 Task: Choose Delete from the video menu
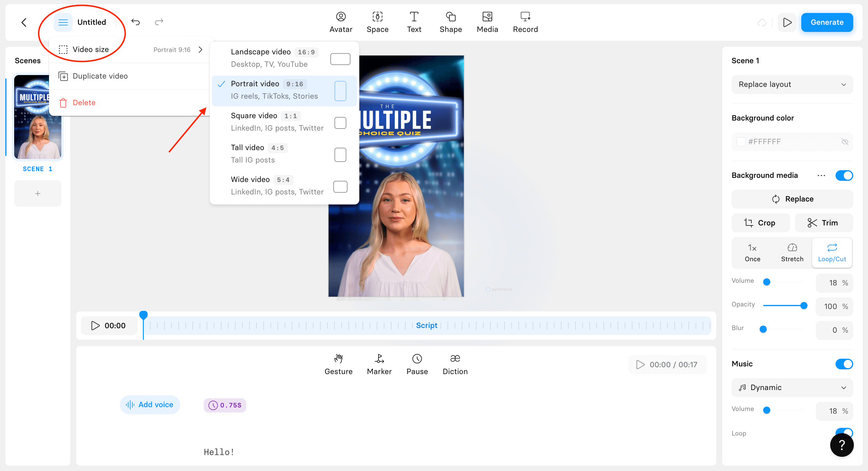(x=84, y=102)
